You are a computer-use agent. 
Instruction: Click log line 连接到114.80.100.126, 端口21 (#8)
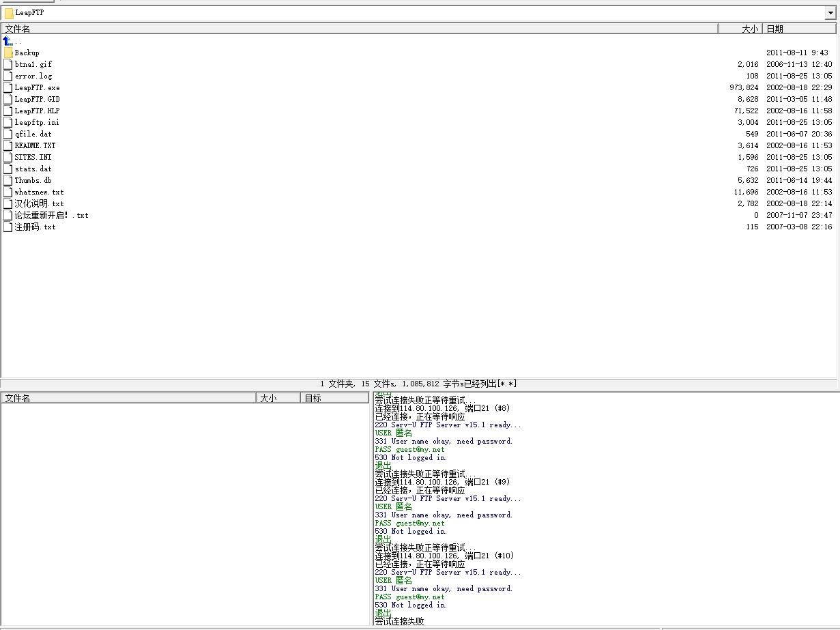tap(442, 408)
